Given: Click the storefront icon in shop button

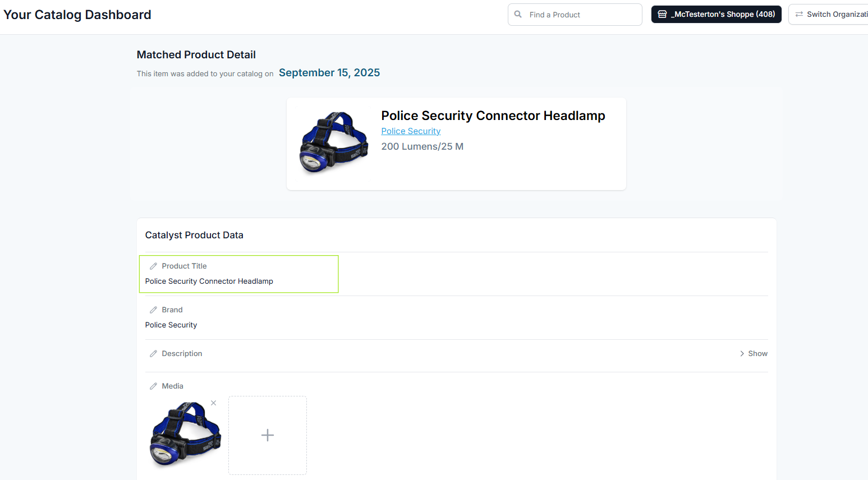Looking at the screenshot, I should point(662,15).
